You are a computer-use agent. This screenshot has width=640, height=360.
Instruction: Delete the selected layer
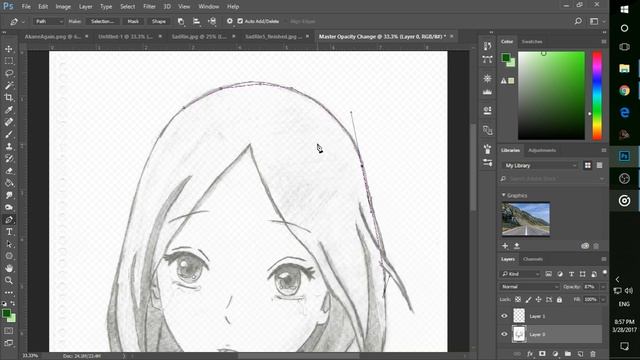pyautogui.click(x=593, y=354)
